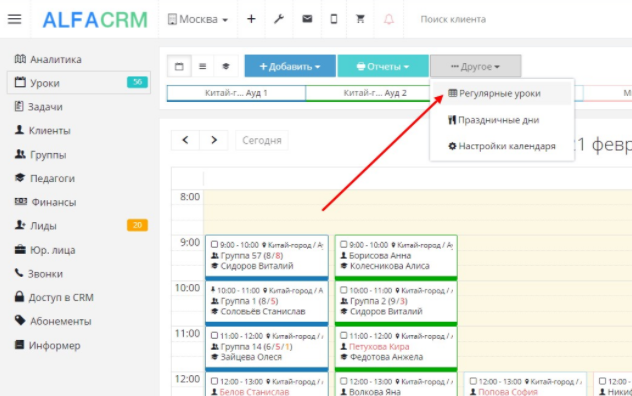Image resolution: width=632 pixels, height=396 pixels.
Task: Collapse the Другое dropdown button
Action: coord(476,66)
